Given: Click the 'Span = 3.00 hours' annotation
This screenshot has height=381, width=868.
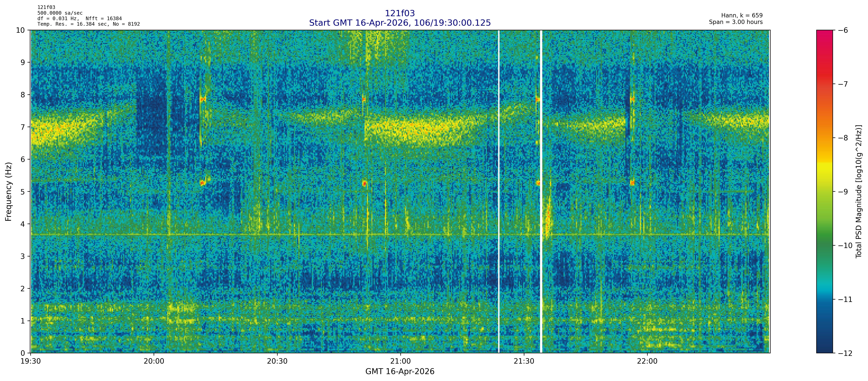Looking at the screenshot, I should [x=736, y=22].
